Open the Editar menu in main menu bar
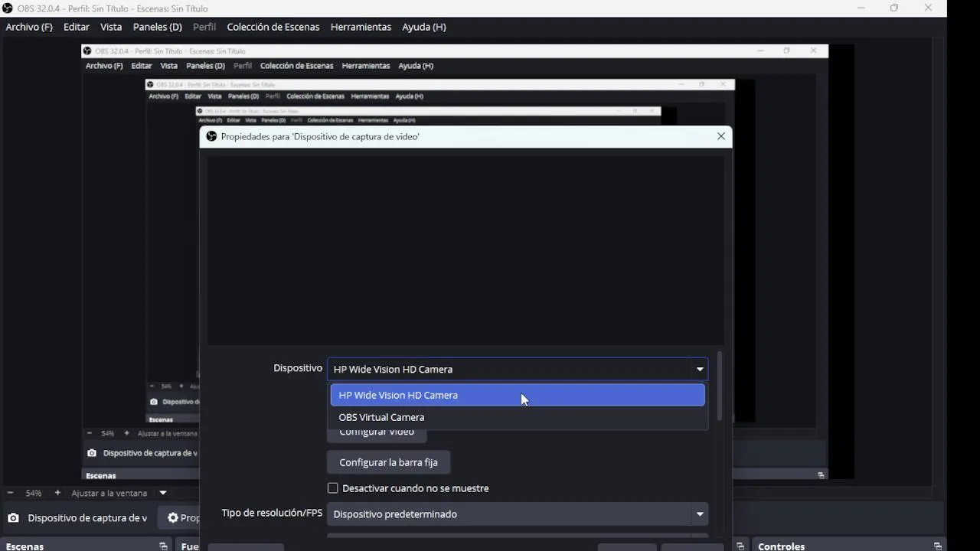 tap(77, 27)
